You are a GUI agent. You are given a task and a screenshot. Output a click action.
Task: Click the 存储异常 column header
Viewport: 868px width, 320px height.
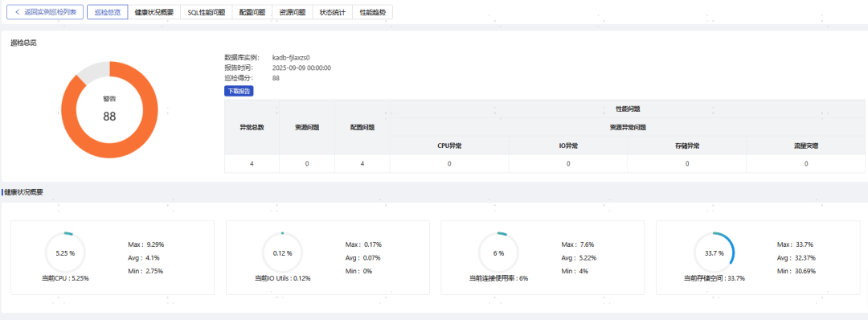[x=687, y=146]
